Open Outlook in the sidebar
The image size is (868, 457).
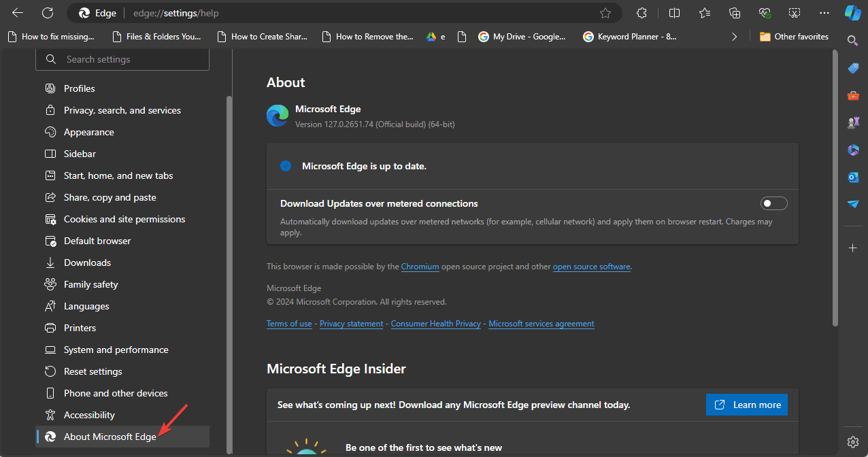(x=853, y=177)
